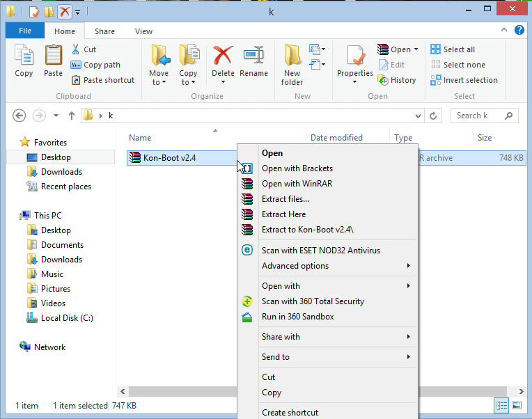Click the quick access Delete icon in title bar

click(x=65, y=12)
